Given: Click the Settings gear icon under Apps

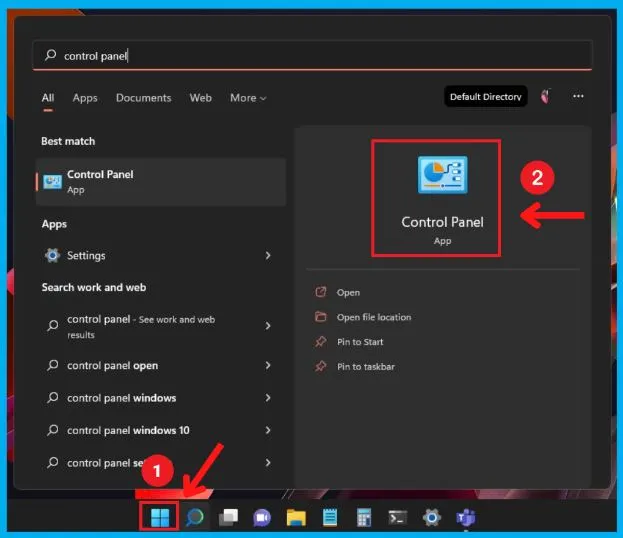Looking at the screenshot, I should (x=52, y=255).
